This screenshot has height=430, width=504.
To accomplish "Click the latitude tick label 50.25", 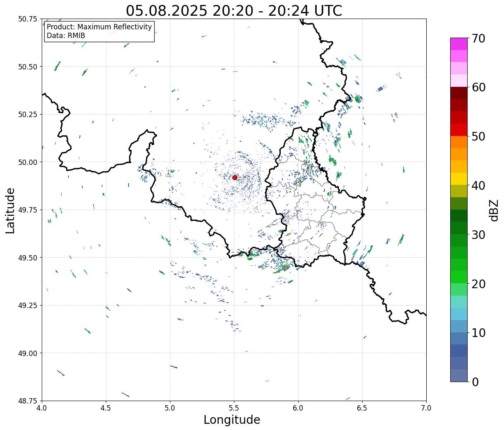I will [28, 115].
